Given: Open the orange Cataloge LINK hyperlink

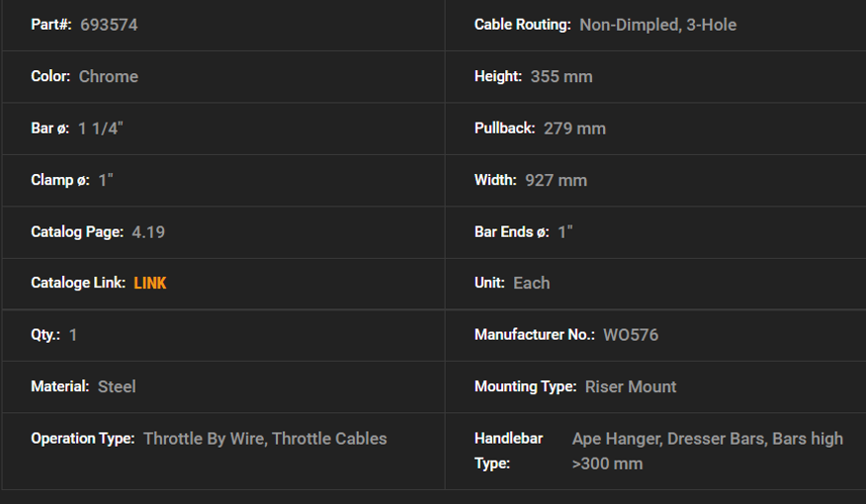Looking at the screenshot, I should pos(149,284).
